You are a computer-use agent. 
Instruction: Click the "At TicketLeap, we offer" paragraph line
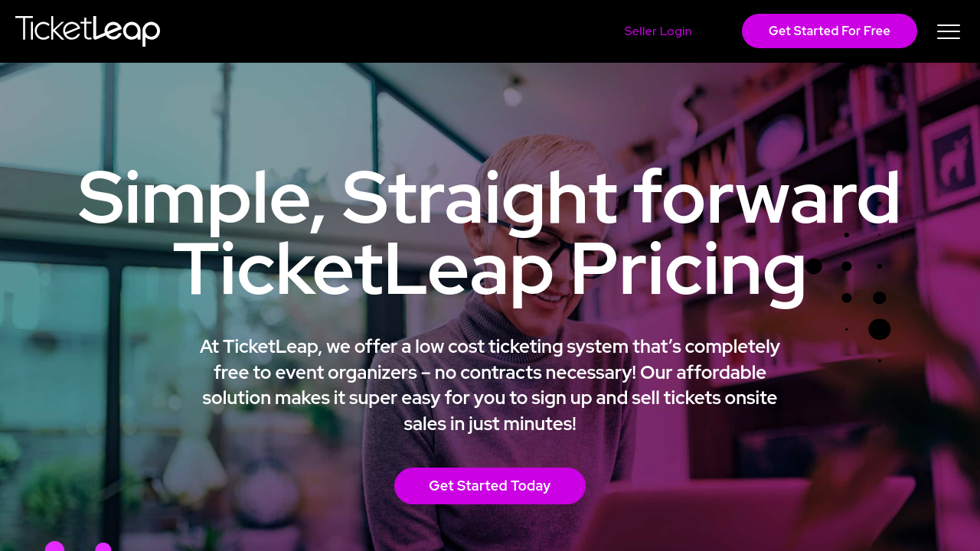tap(489, 347)
